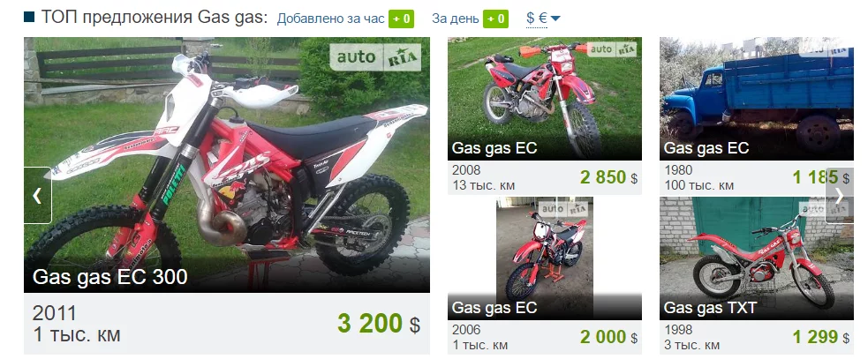Open the blue truck Gas gas EC thumbnail

click(x=756, y=99)
